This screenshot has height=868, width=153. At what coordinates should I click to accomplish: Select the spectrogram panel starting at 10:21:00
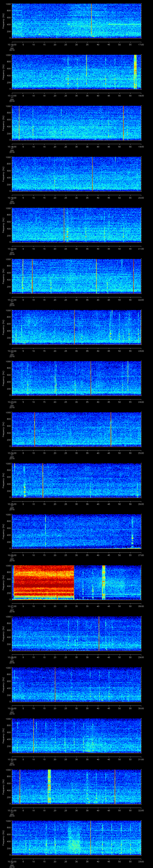pyautogui.click(x=76, y=276)
